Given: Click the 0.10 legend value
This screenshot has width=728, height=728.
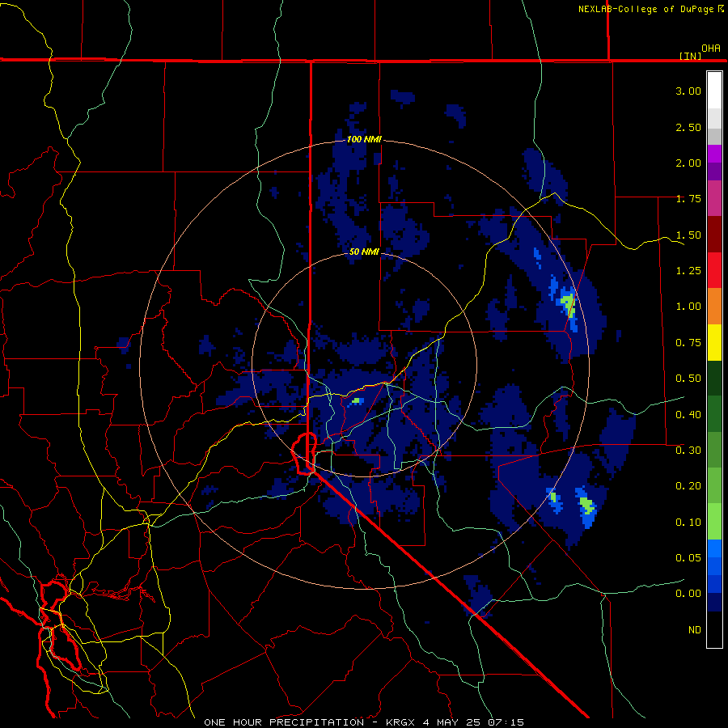Looking at the screenshot, I should [x=688, y=523].
